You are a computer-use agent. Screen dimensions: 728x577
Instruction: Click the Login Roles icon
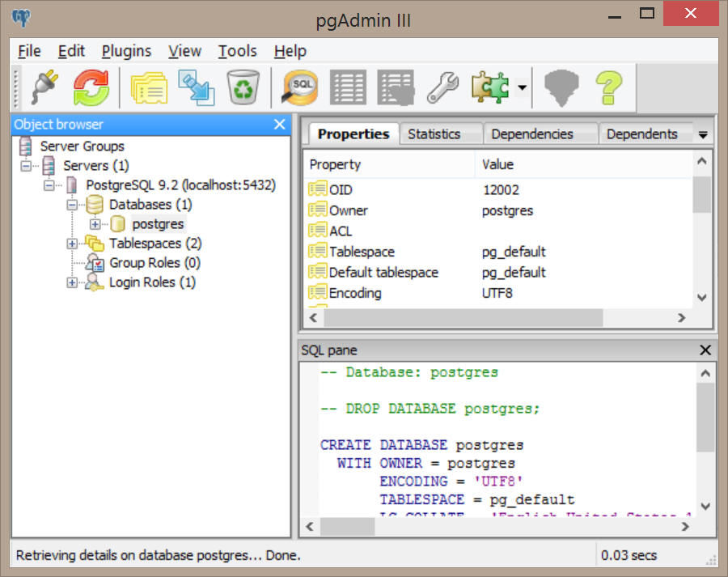[95, 282]
